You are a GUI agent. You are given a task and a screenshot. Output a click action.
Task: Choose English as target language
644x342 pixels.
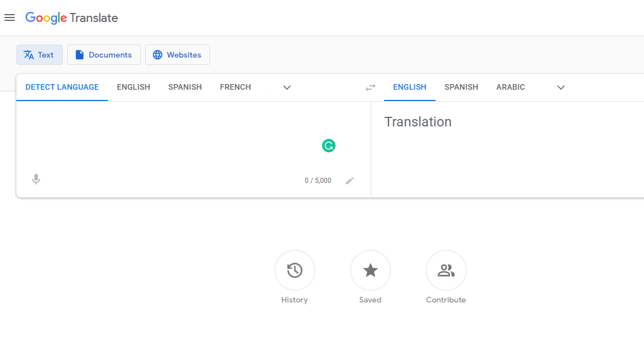coord(410,87)
